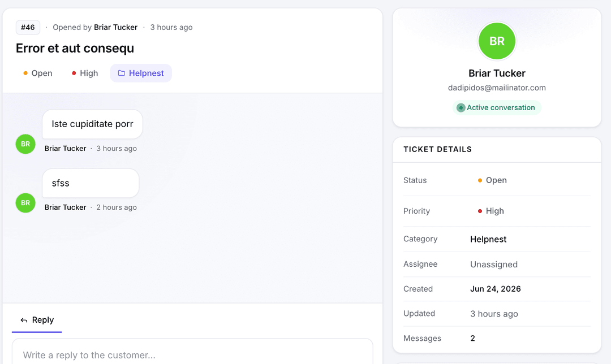611x364 pixels.
Task: Click the red priority dot in Ticket Details
Action: pyautogui.click(x=480, y=211)
